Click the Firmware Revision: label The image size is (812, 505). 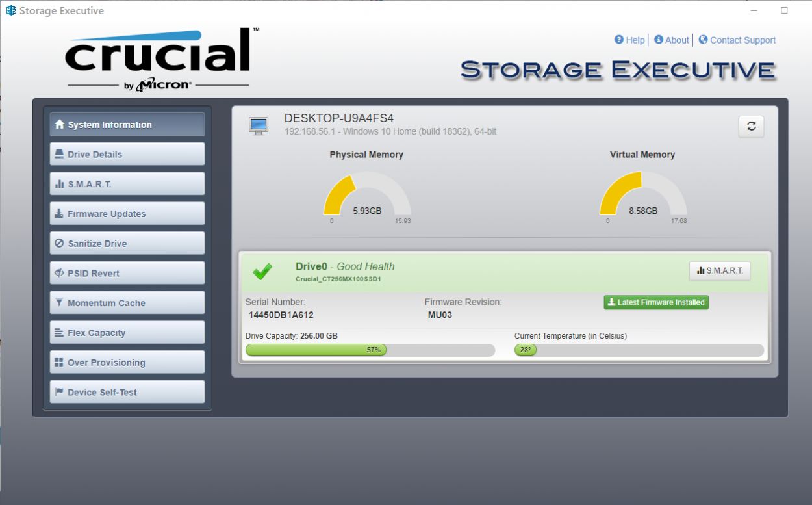tap(463, 302)
